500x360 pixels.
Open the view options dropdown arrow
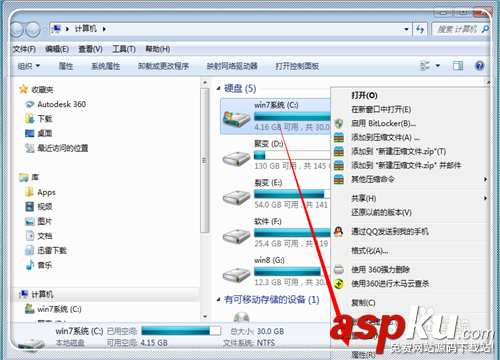pos(438,66)
